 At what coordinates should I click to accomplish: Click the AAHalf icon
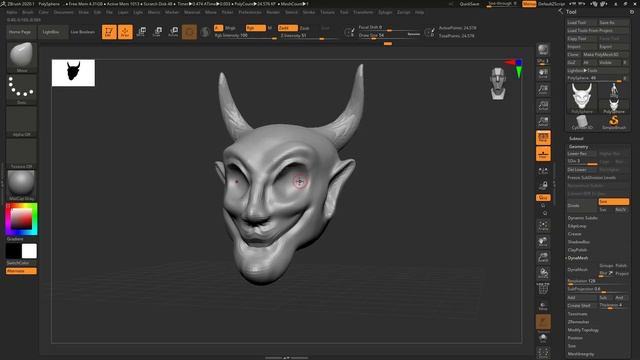pyautogui.click(x=543, y=122)
